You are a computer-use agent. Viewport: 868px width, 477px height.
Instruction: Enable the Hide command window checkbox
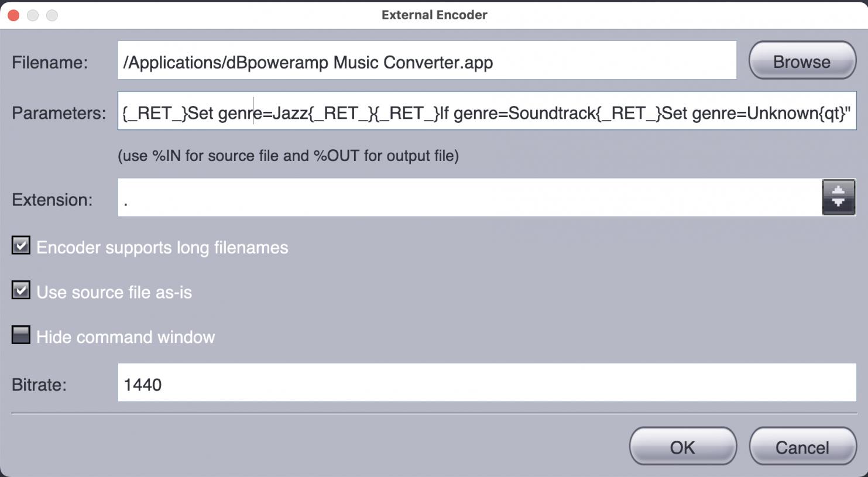21,335
